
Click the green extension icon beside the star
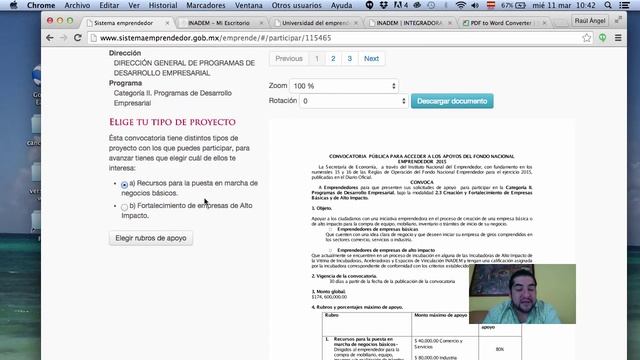tap(602, 38)
